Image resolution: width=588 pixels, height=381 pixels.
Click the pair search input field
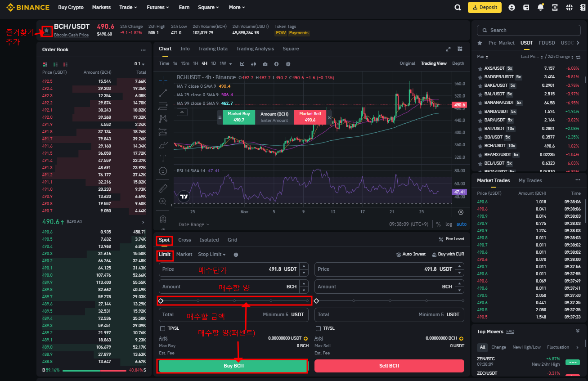coord(528,30)
